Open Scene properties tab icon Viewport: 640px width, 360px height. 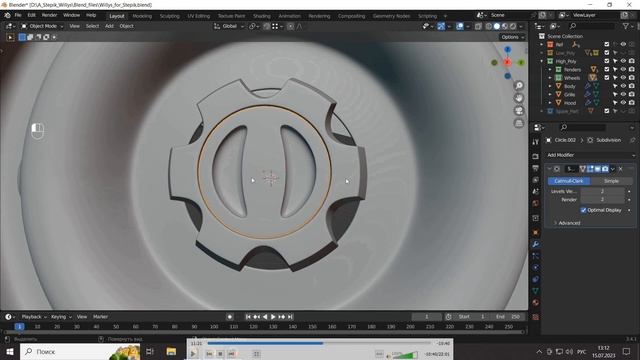(x=536, y=191)
